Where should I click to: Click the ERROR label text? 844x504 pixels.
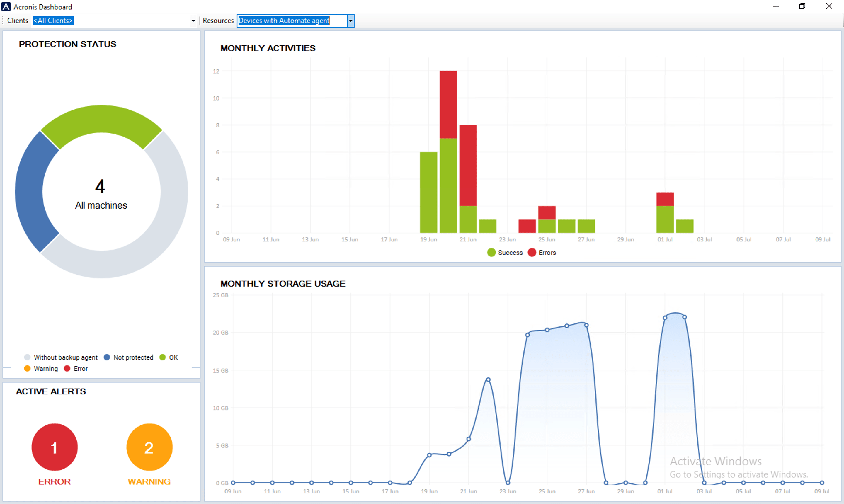pyautogui.click(x=54, y=481)
